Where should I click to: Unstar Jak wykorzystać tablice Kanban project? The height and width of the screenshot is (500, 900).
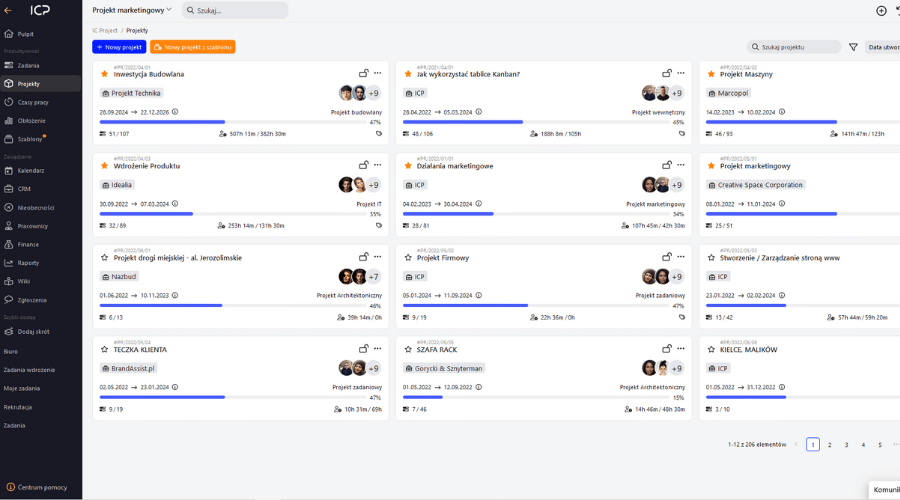point(408,74)
